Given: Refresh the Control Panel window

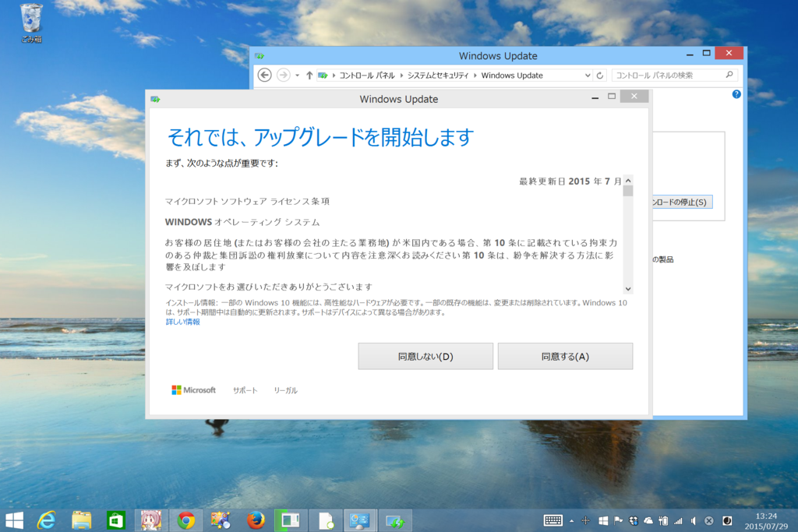Looking at the screenshot, I should 600,76.
